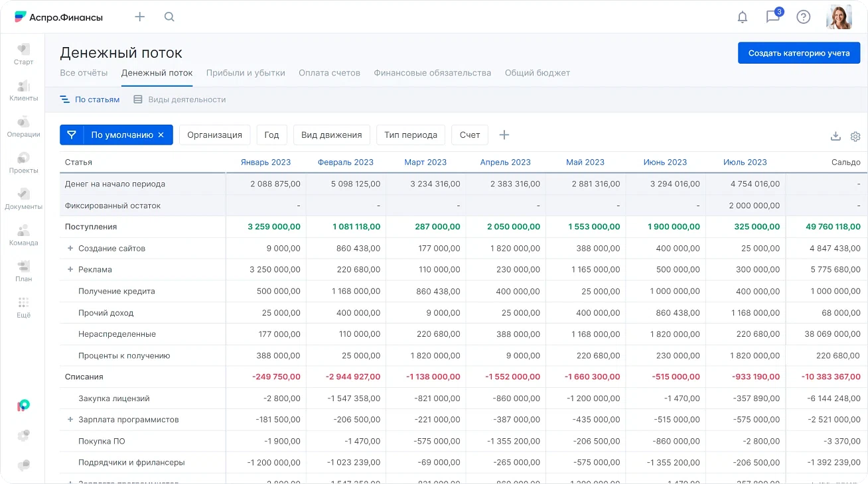
Task: Open Клиенты in the sidebar
Action: [23, 91]
